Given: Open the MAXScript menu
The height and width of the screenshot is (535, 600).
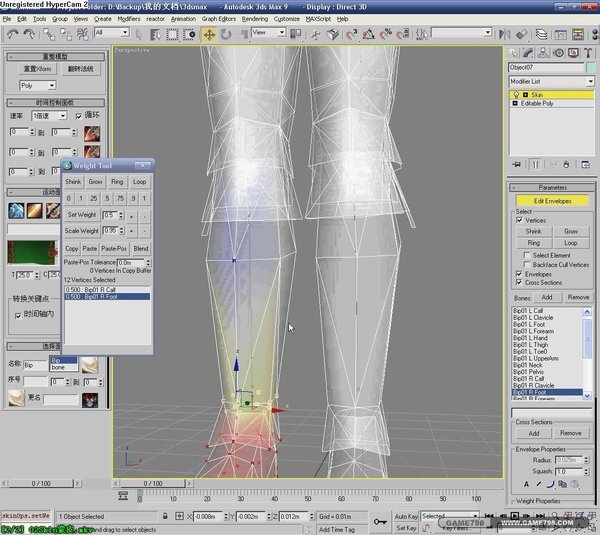Looking at the screenshot, I should click(x=318, y=19).
